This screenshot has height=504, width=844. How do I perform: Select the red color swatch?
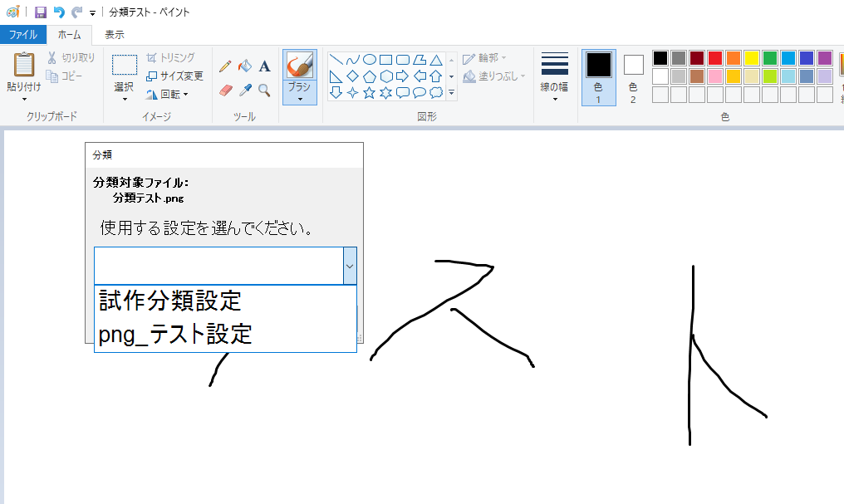(715, 57)
